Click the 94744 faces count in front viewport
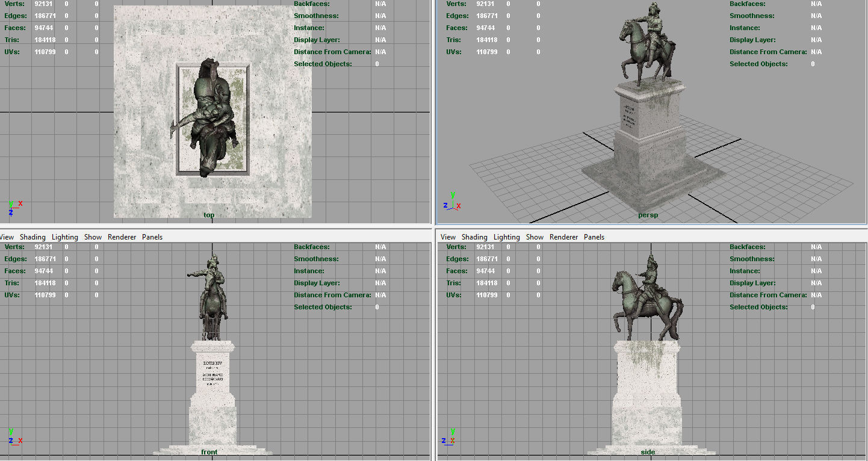The width and height of the screenshot is (868, 461). (x=43, y=271)
